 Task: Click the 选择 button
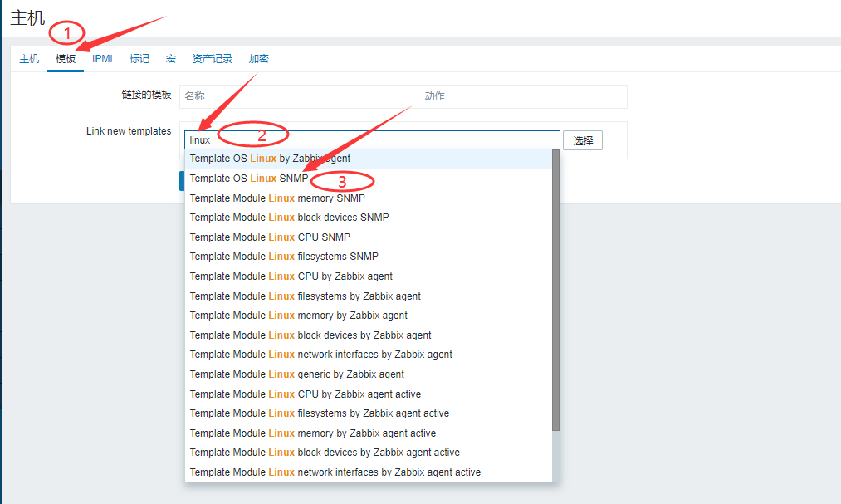tap(583, 140)
